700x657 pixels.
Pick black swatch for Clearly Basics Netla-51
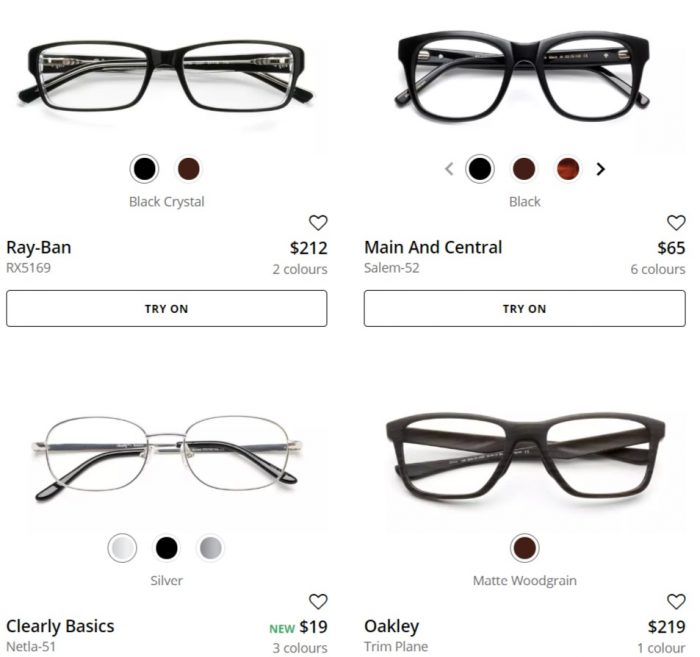coord(167,548)
